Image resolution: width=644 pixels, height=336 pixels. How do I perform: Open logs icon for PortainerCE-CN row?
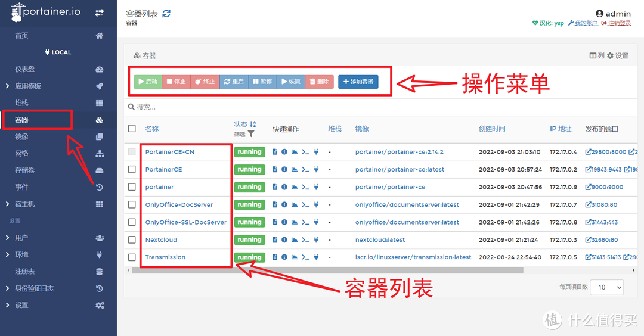point(275,152)
